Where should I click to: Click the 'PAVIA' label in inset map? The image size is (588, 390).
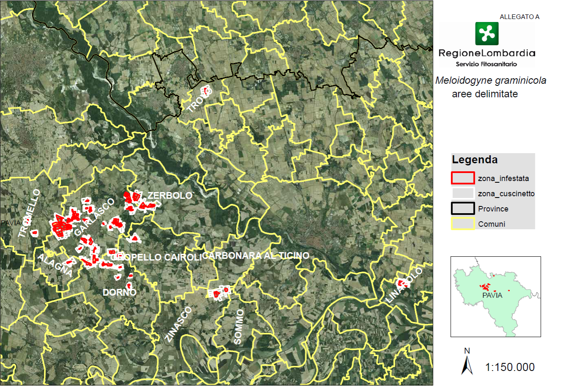click(492, 295)
